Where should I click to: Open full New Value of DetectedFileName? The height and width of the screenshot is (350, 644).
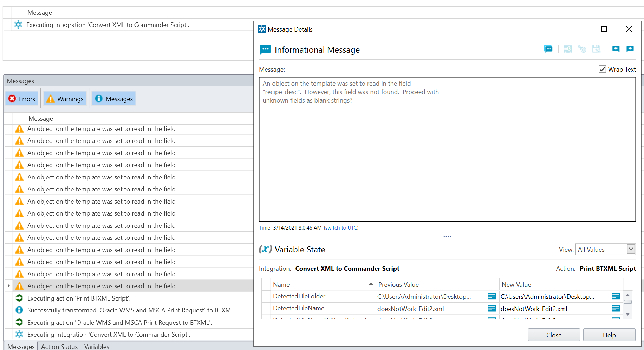[x=616, y=308]
